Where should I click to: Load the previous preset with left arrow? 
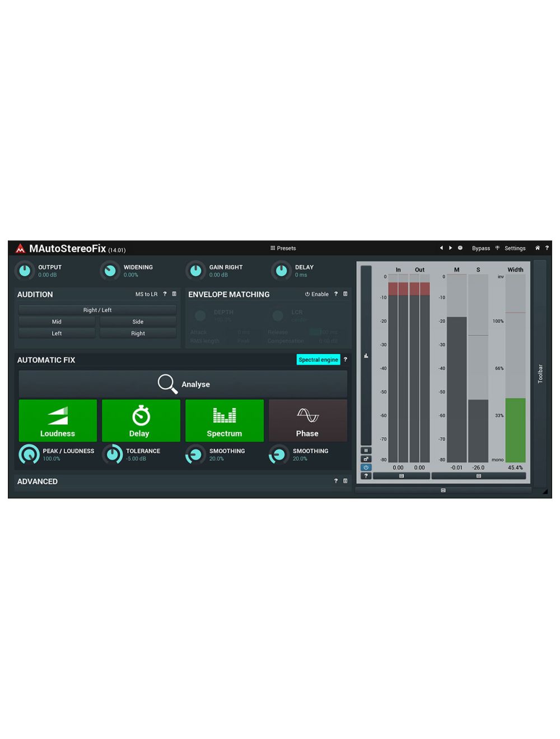(441, 248)
